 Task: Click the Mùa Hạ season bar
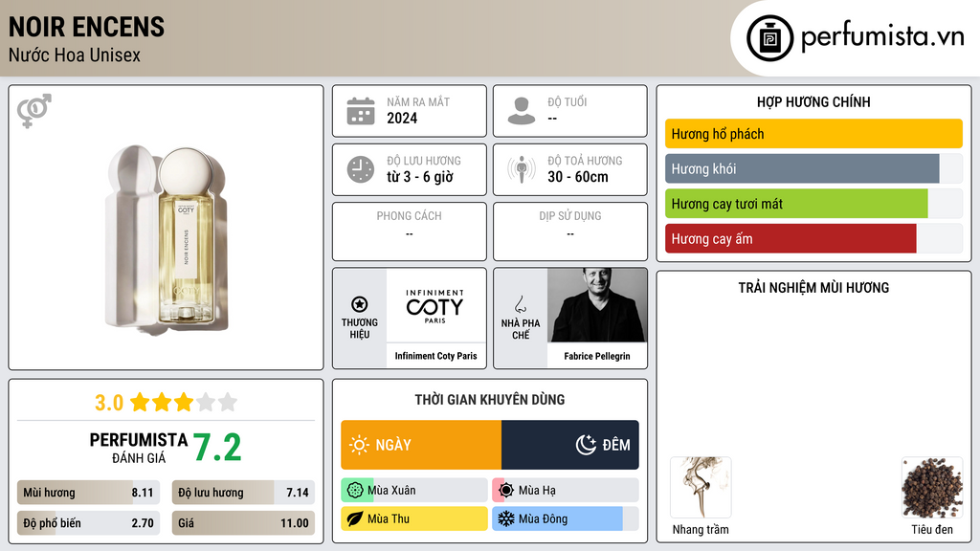(x=565, y=491)
